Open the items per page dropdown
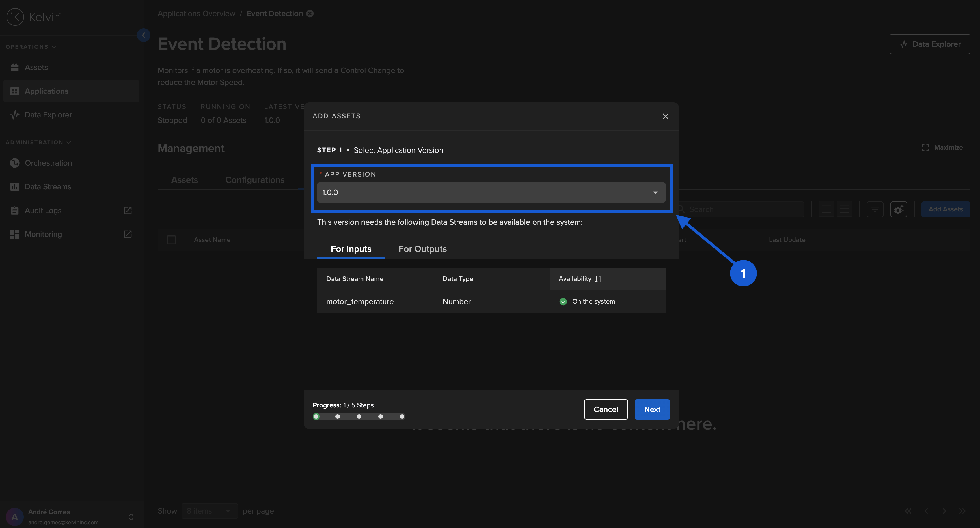This screenshot has width=980, height=528. tap(210, 511)
